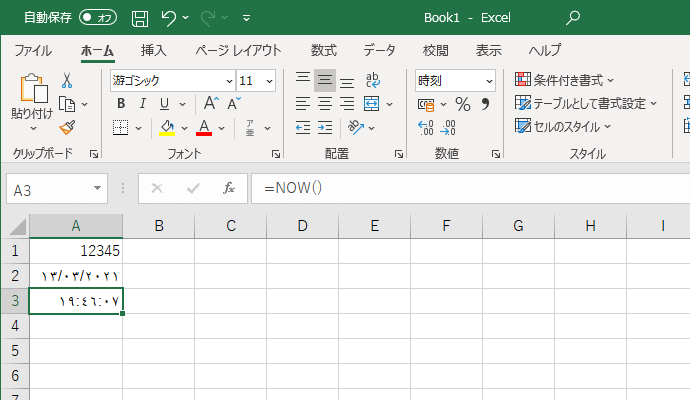Increase font size with larger A icon

pyautogui.click(x=210, y=104)
